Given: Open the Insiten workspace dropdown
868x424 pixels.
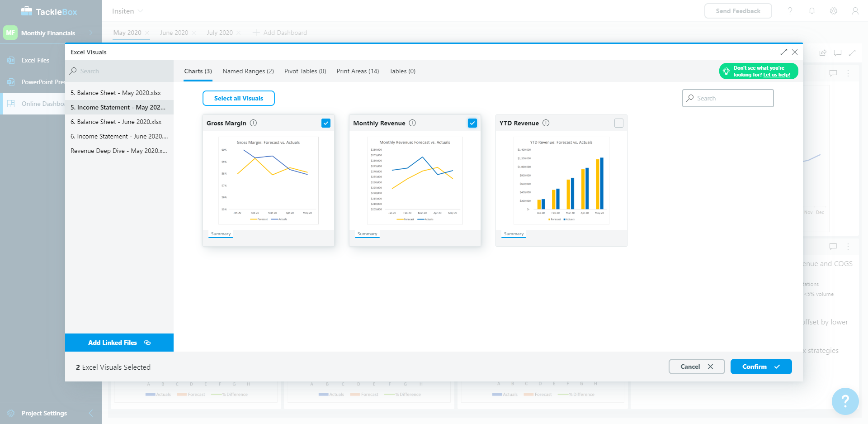Looking at the screenshot, I should click(127, 11).
